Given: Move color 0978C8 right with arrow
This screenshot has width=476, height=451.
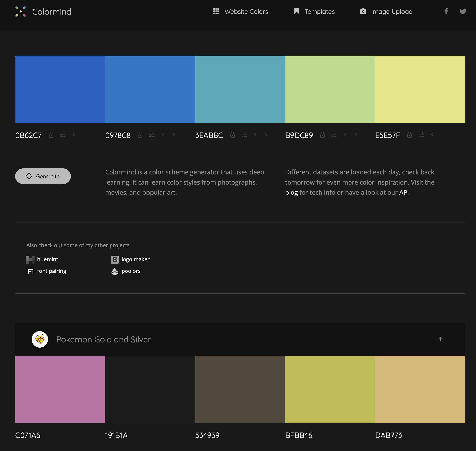Looking at the screenshot, I should pos(174,135).
